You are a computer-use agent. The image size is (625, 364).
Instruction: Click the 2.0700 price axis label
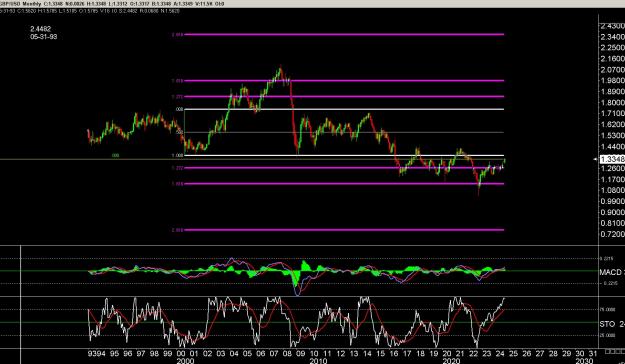coord(613,70)
